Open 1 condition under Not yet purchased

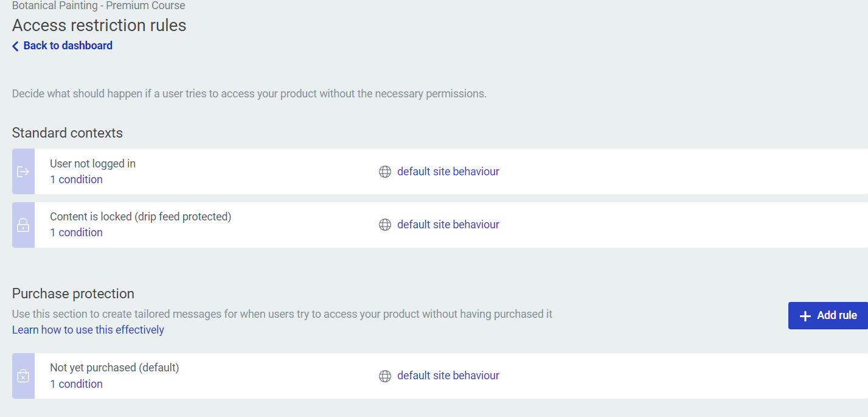click(x=76, y=384)
